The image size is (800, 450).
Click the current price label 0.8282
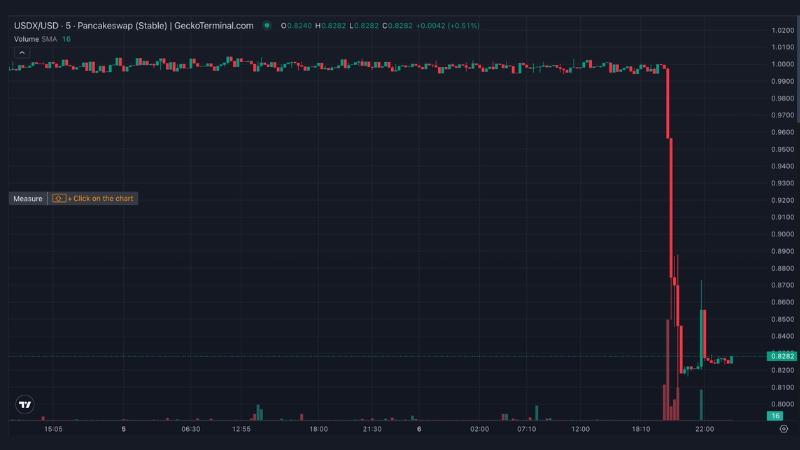[x=782, y=356]
